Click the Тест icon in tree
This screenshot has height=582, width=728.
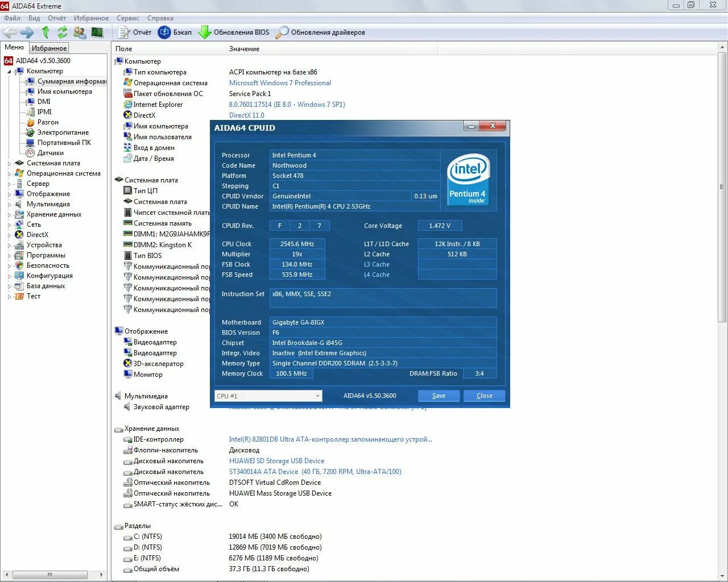click(x=19, y=296)
